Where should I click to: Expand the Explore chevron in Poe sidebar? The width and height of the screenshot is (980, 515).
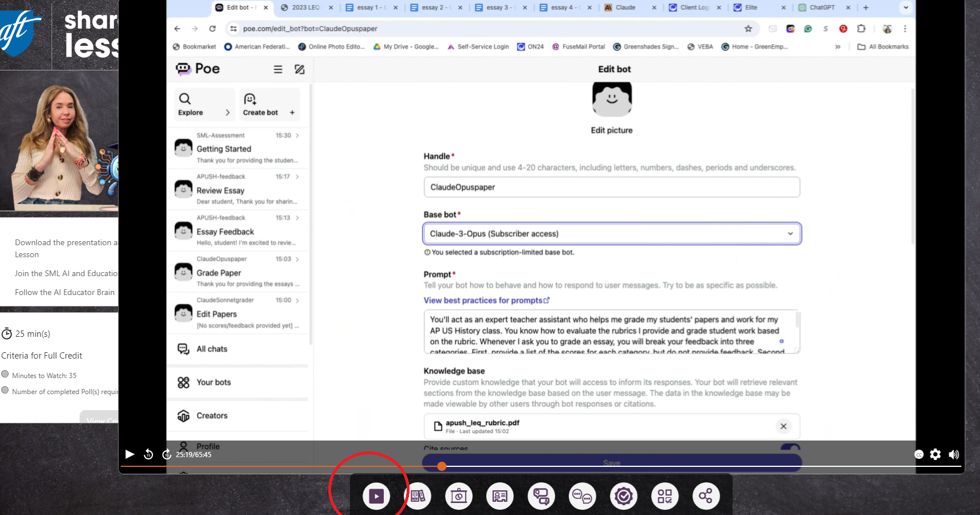coord(227,113)
